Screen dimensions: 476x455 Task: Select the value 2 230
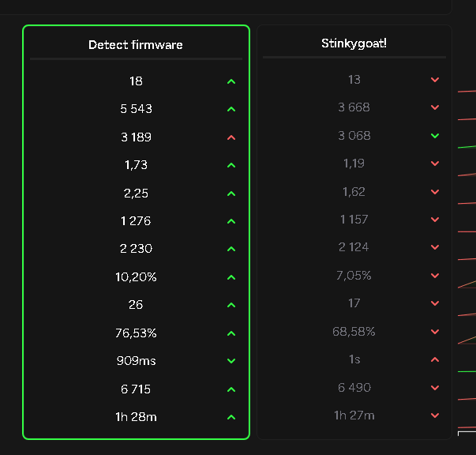click(136, 249)
